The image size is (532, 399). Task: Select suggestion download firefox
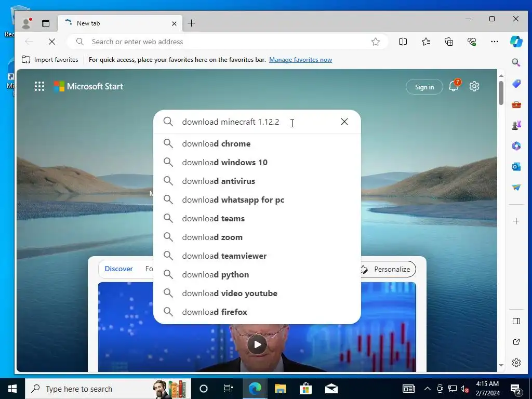(x=257, y=312)
